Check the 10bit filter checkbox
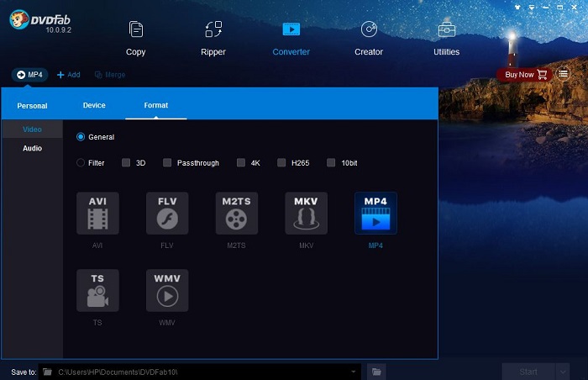Image resolution: width=588 pixels, height=380 pixels. click(x=331, y=162)
